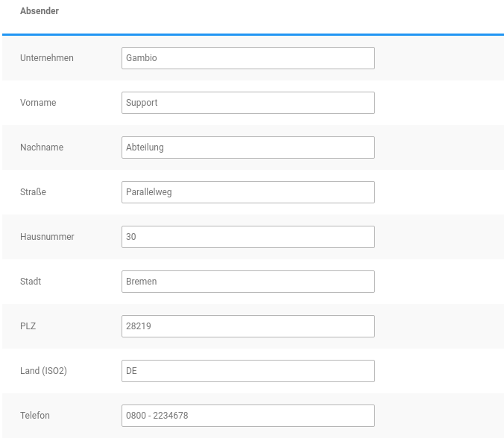Edit the Hausnummer input showing 30

pyautogui.click(x=248, y=237)
